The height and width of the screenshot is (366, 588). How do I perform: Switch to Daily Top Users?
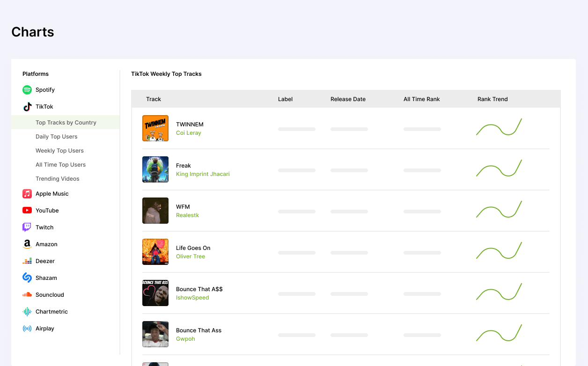pyautogui.click(x=57, y=137)
